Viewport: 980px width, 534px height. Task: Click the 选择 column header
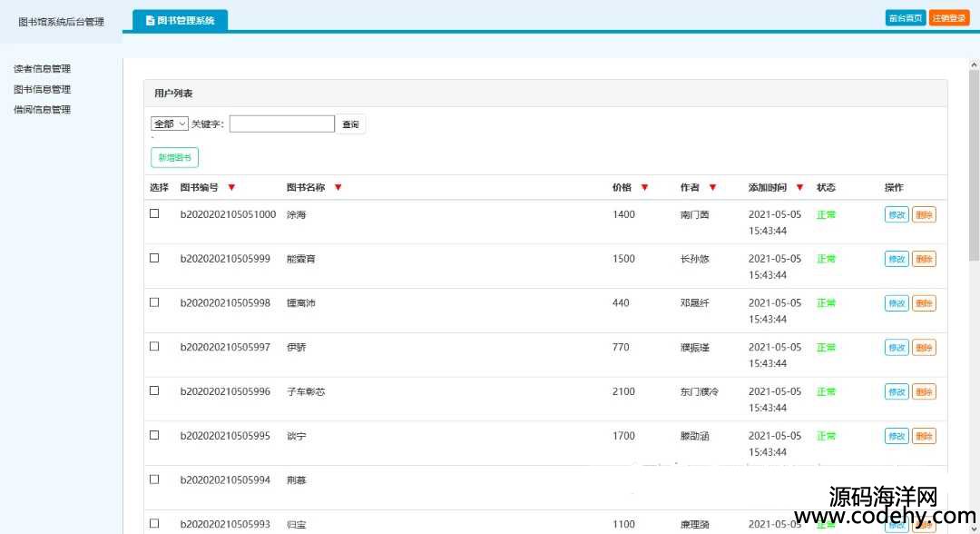tap(160, 188)
